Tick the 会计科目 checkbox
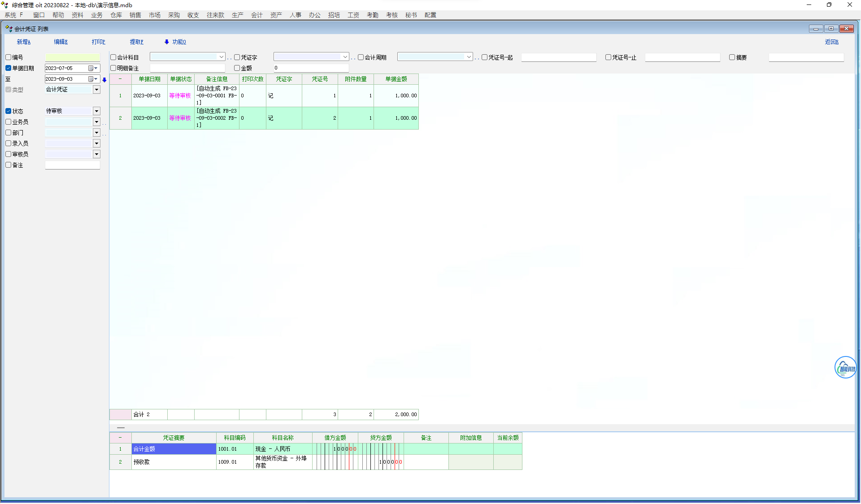861x504 pixels. click(x=113, y=57)
